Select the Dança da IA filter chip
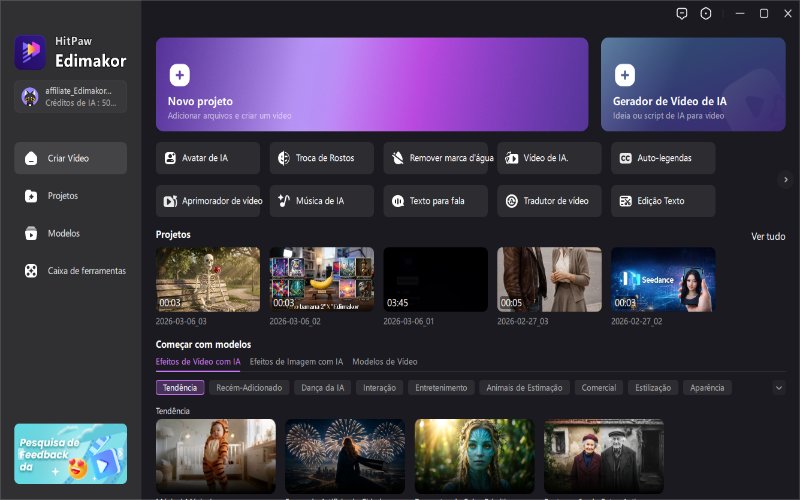The image size is (800, 500). click(x=322, y=388)
